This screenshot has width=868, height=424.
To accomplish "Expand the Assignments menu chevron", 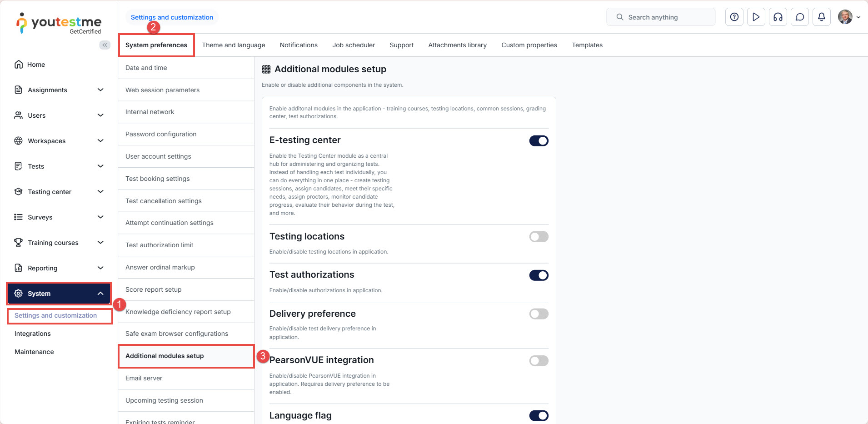I will 100,90.
